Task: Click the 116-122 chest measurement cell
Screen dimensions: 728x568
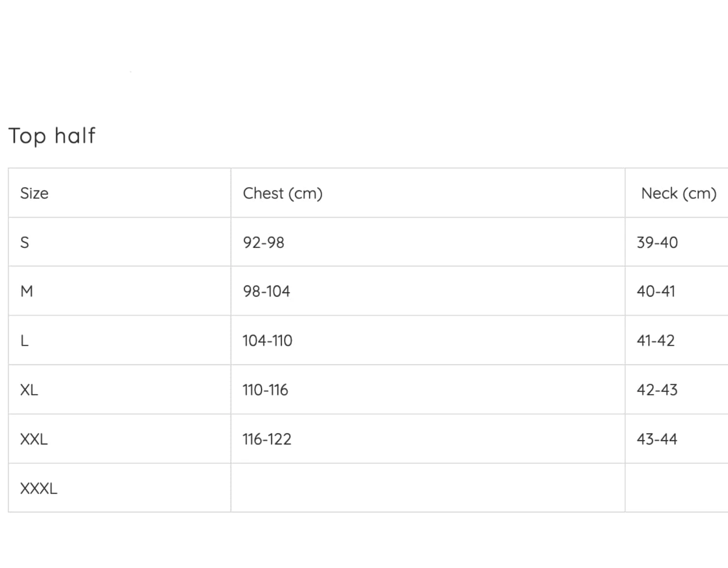Action: 267,440
